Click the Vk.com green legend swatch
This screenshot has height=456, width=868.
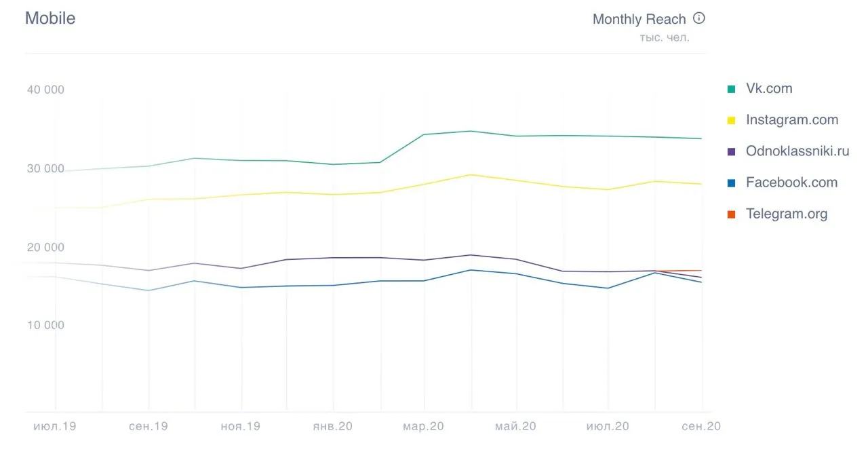pos(731,89)
